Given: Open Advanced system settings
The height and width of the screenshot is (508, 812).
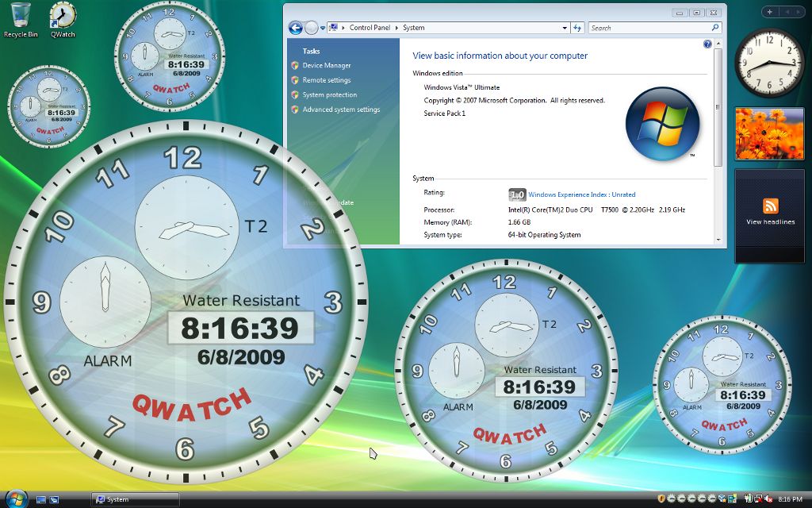Looking at the screenshot, I should [341, 110].
